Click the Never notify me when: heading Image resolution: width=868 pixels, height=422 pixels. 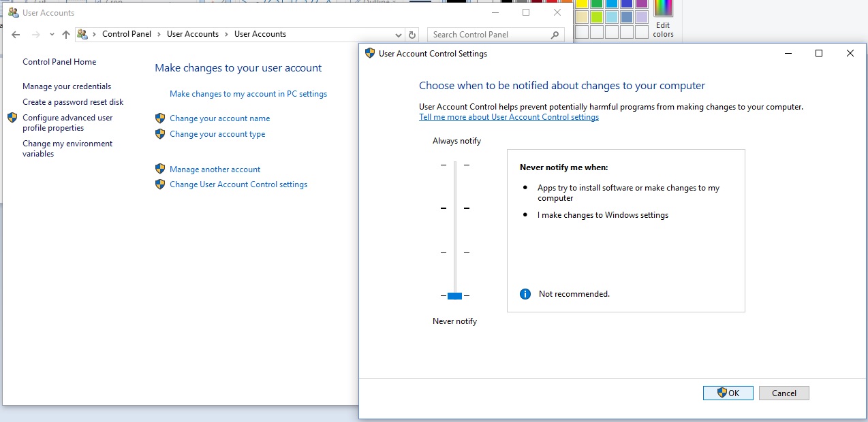(x=563, y=167)
